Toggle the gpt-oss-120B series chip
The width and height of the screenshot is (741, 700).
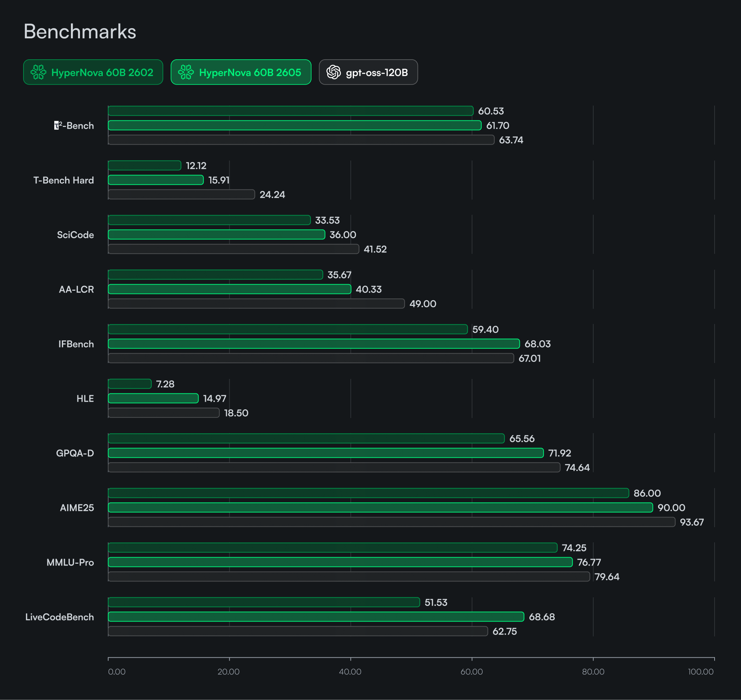368,72
